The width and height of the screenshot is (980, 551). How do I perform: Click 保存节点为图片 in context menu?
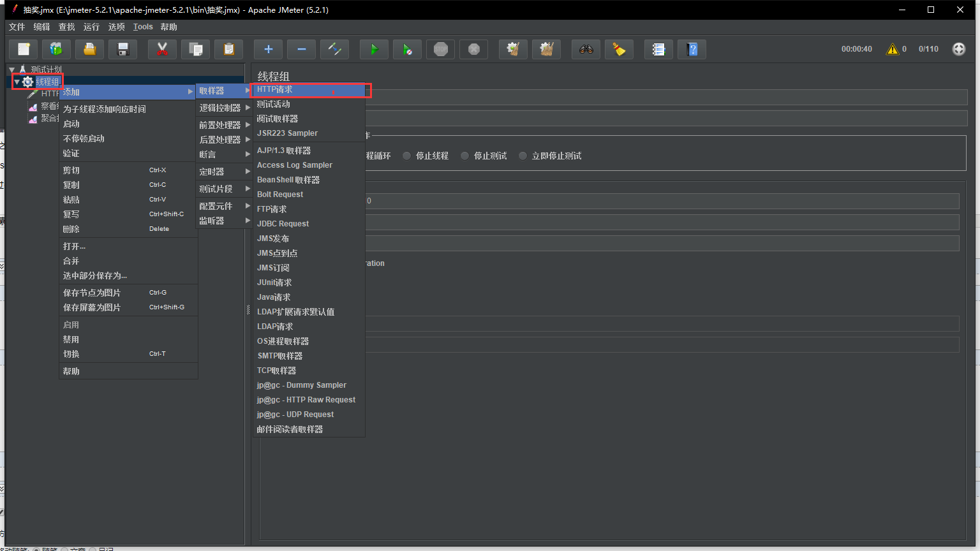click(x=128, y=293)
